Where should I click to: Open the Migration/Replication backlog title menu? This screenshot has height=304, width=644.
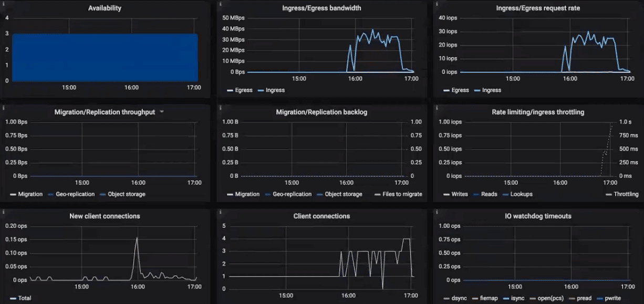[x=321, y=112]
